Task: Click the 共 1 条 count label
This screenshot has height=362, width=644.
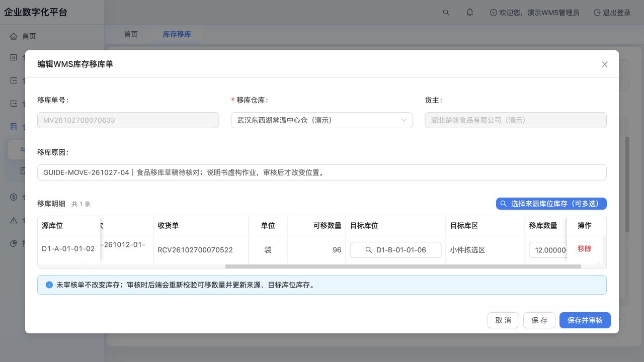Action: (x=81, y=204)
